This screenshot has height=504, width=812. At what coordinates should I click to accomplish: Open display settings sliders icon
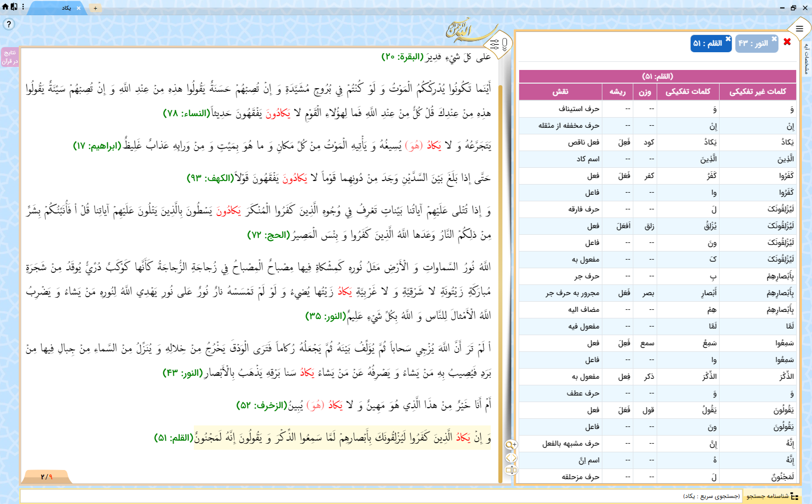tap(494, 45)
